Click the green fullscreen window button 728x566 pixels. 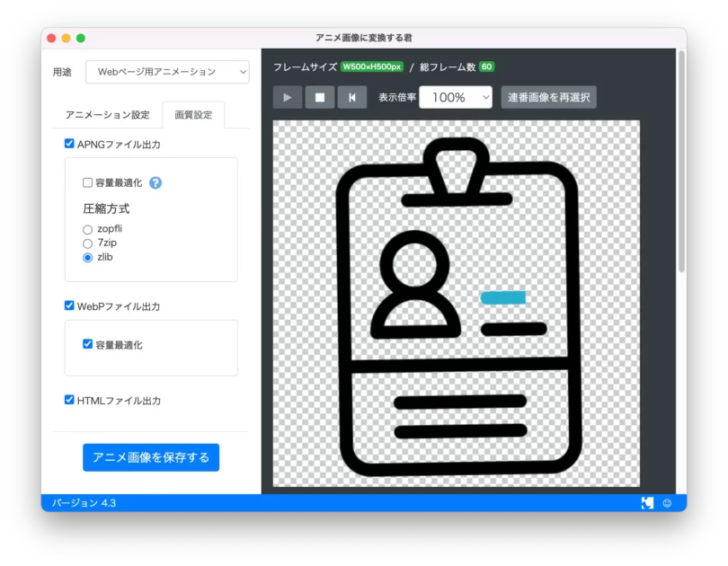(x=81, y=38)
